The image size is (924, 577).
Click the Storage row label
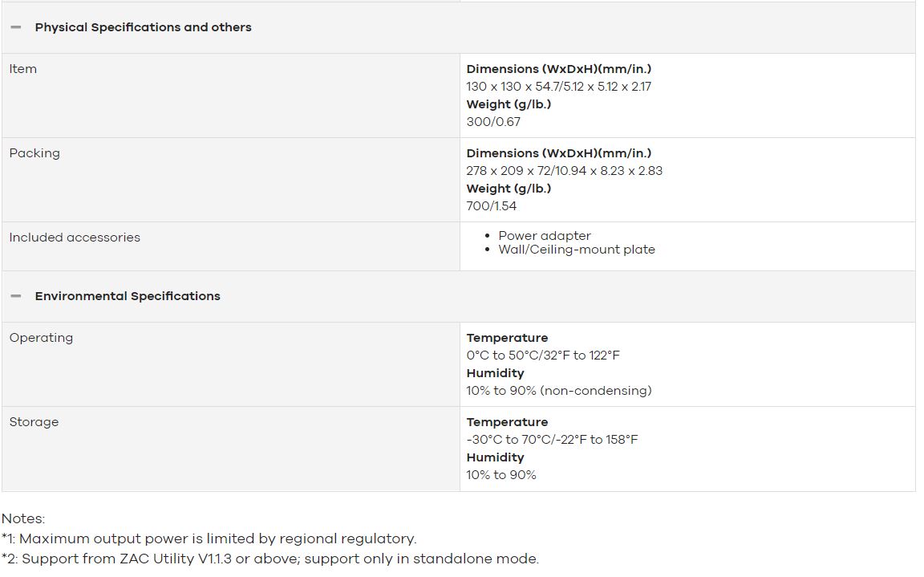coord(34,422)
